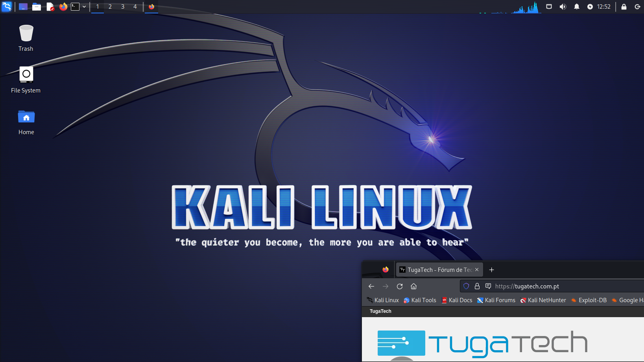The width and height of the screenshot is (644, 362).
Task: Click the display settings tray icon
Action: [549, 7]
